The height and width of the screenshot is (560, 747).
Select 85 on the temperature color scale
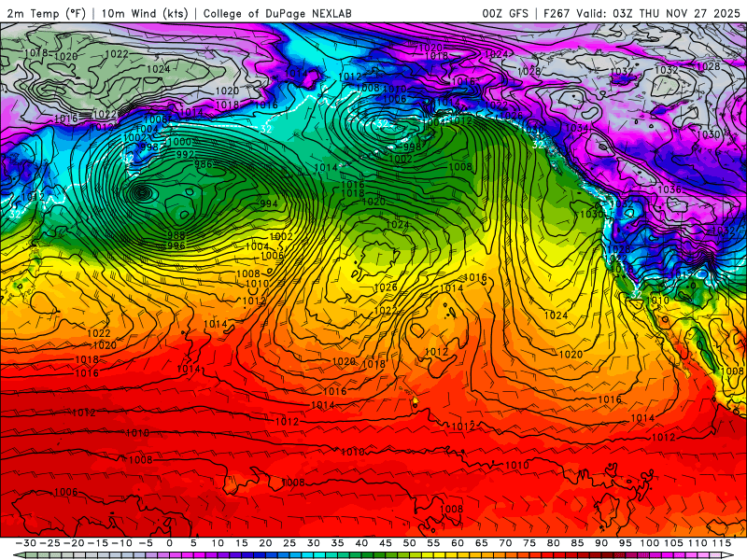point(577,543)
